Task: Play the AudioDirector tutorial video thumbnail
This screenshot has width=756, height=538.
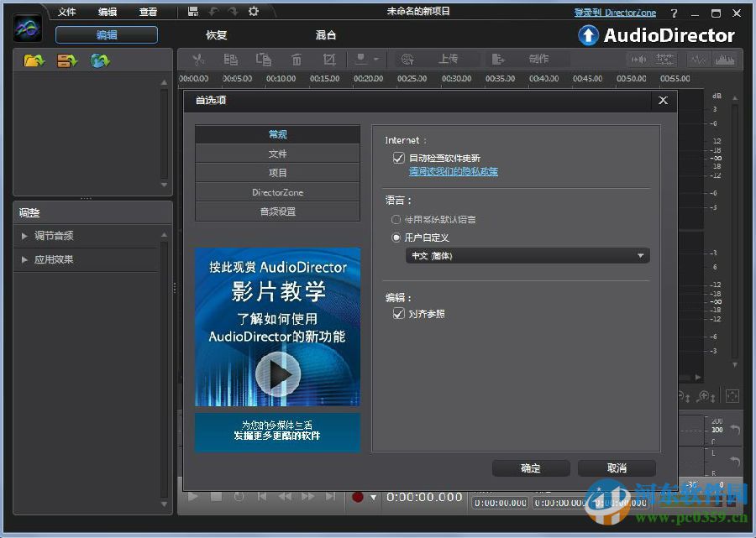Action: pyautogui.click(x=277, y=373)
